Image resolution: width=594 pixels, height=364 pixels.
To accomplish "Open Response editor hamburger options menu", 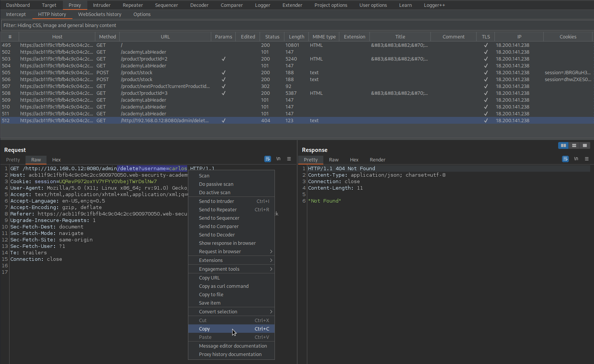I will tap(587, 159).
